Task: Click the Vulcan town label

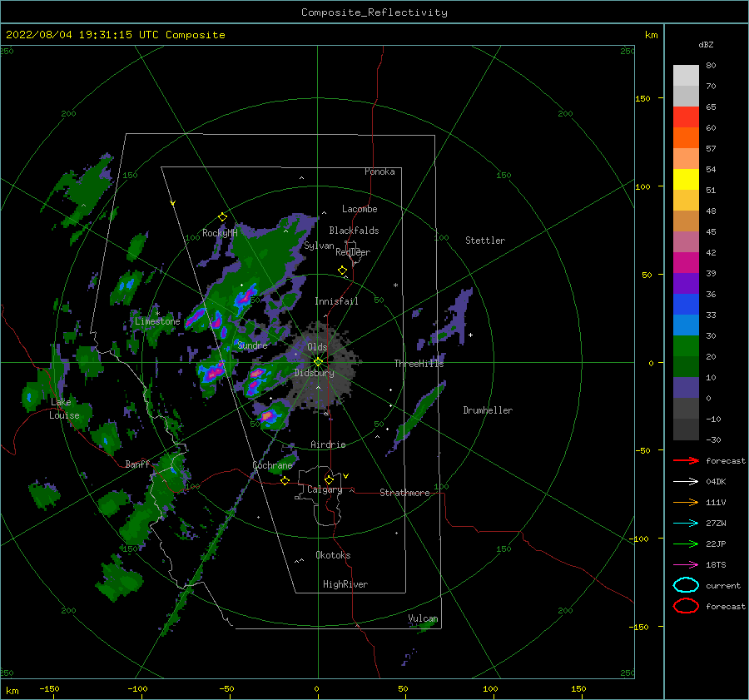Action: point(423,618)
